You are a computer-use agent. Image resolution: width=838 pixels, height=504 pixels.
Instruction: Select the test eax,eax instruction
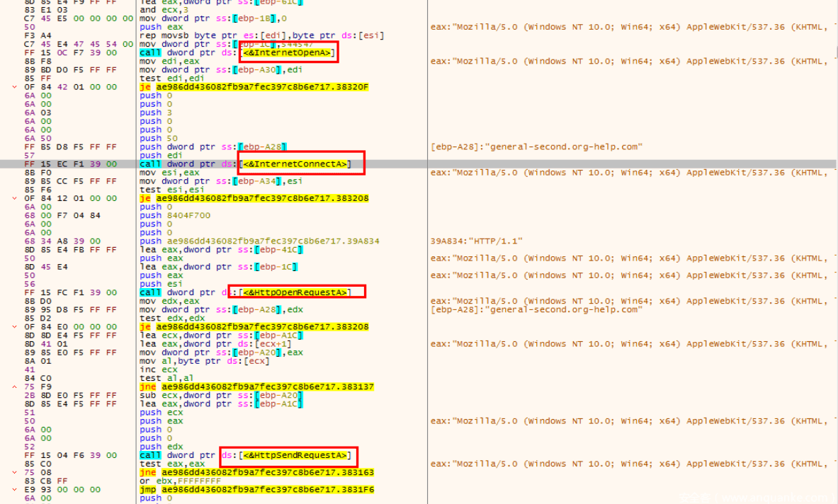172,464
